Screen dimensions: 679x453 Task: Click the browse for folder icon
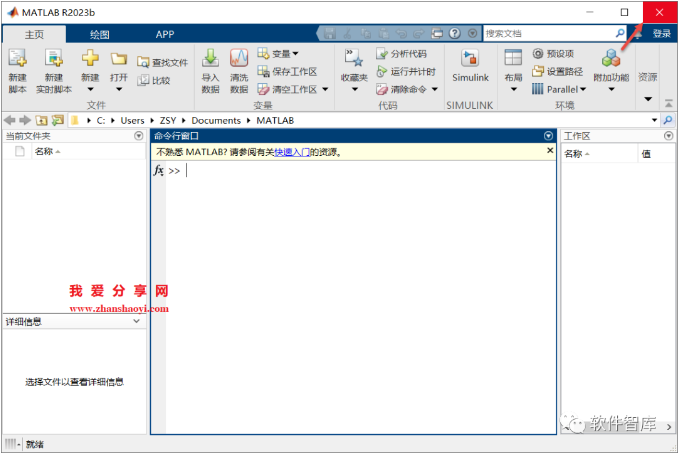(x=58, y=120)
